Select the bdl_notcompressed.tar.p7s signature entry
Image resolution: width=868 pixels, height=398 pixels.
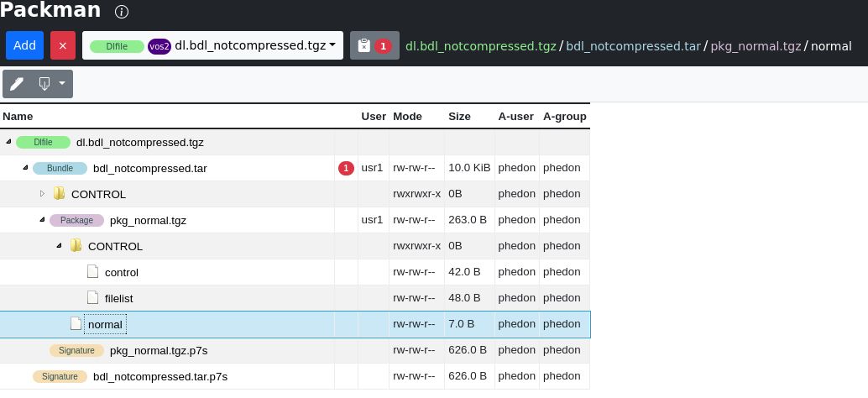160,376
